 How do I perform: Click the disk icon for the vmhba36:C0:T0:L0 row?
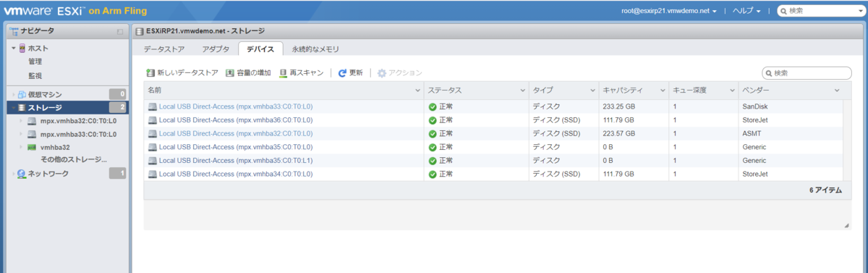[153, 119]
